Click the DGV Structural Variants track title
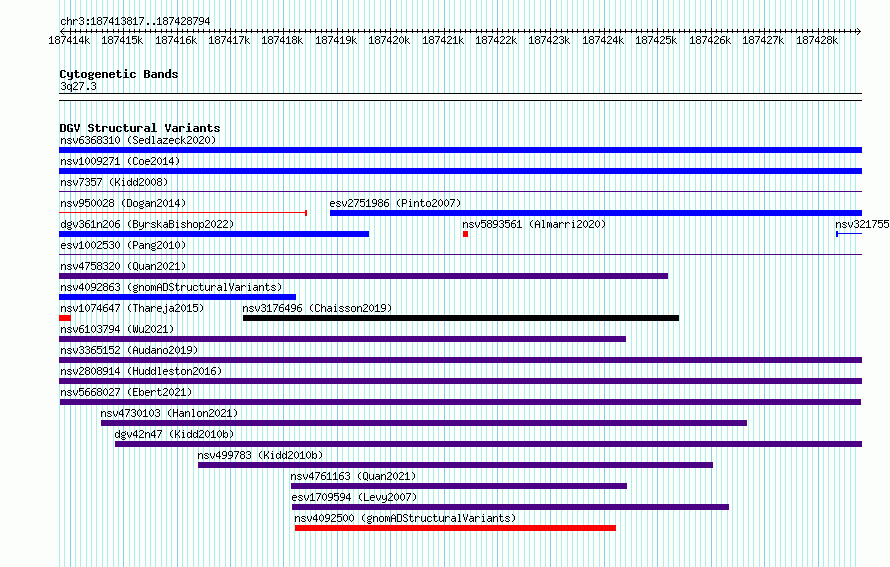 (x=140, y=128)
